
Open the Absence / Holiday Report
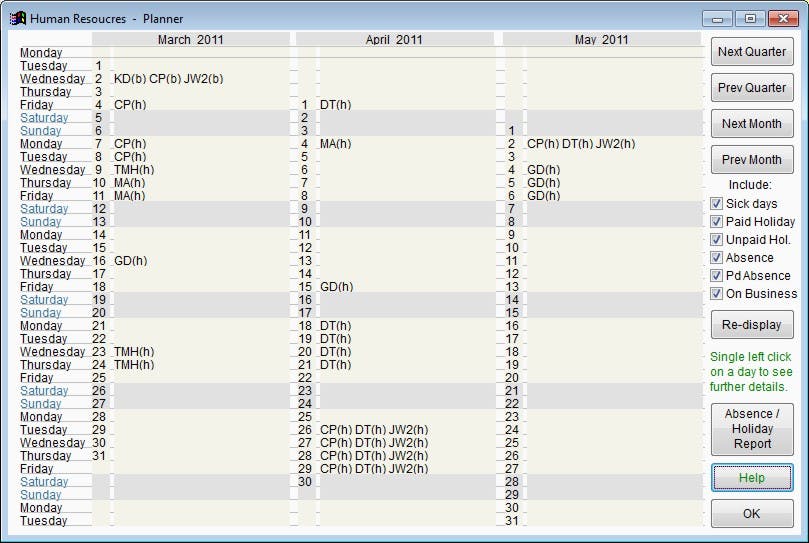[x=752, y=429]
